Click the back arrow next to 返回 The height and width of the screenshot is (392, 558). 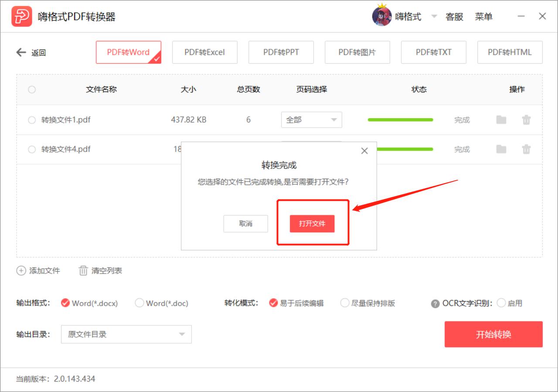coord(21,52)
